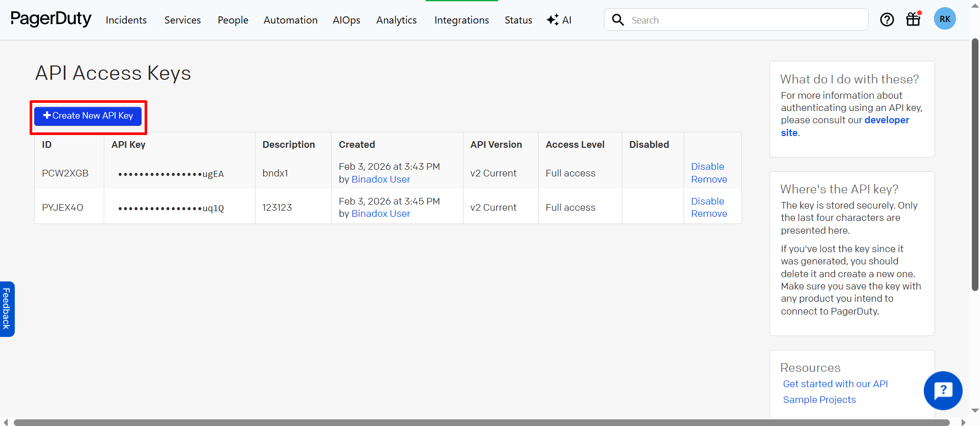
Task: Select 'Feb 3, 2026 at 3:45 PM' timestamp
Action: tap(389, 201)
